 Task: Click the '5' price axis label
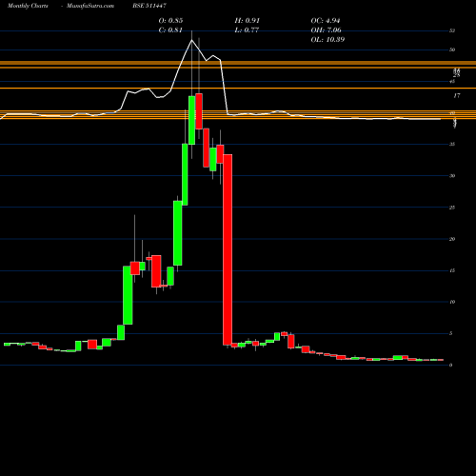450,333
